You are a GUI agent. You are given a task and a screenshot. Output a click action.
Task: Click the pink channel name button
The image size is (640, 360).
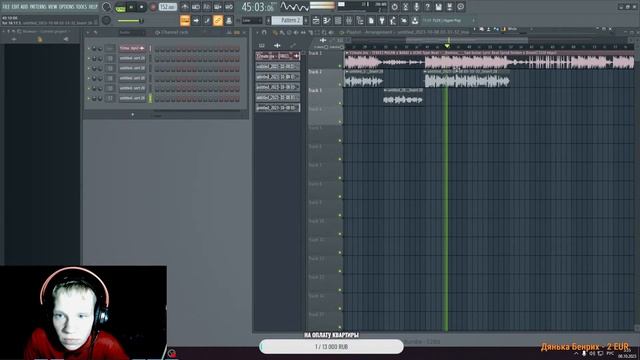click(x=132, y=49)
